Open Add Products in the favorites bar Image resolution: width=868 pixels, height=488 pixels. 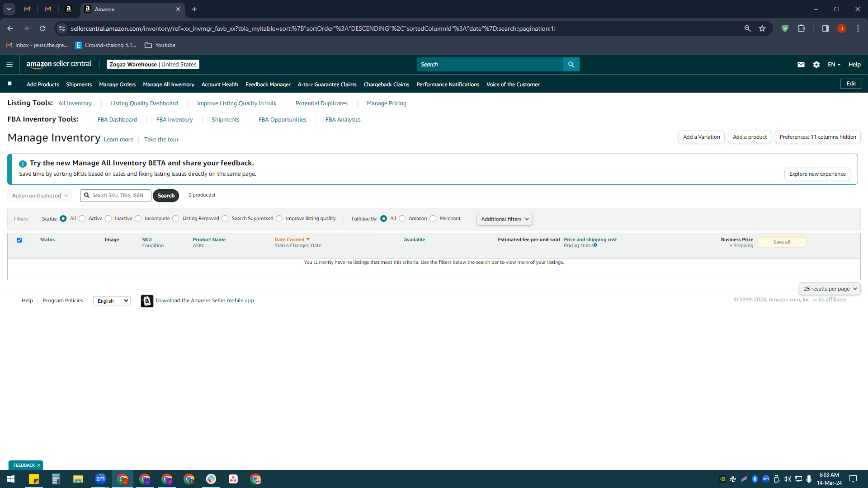tap(43, 84)
